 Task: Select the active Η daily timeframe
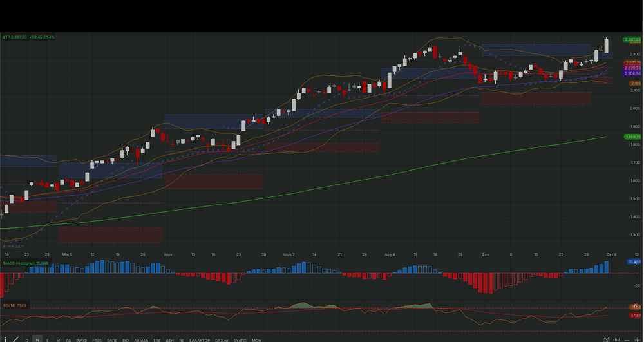click(x=37, y=340)
